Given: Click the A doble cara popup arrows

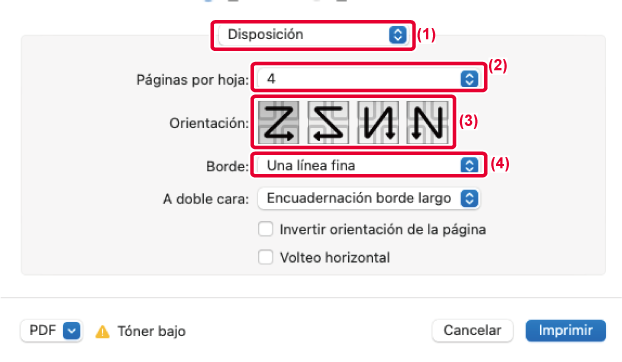Looking at the screenshot, I should pos(469,198).
